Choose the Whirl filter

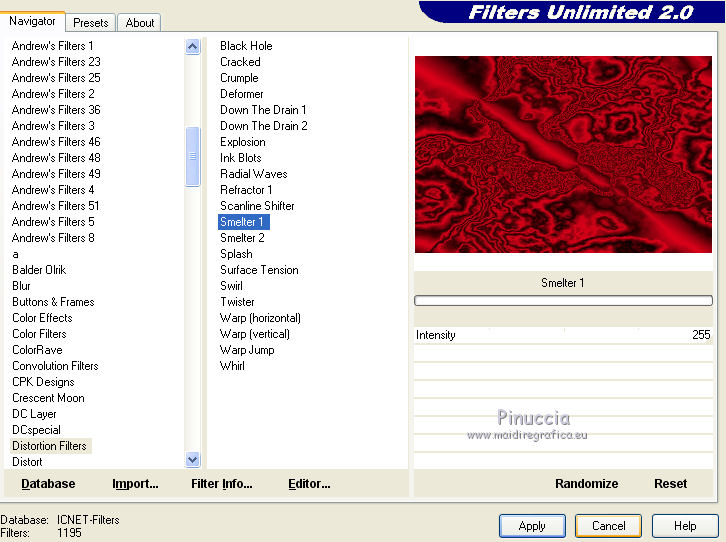232,366
